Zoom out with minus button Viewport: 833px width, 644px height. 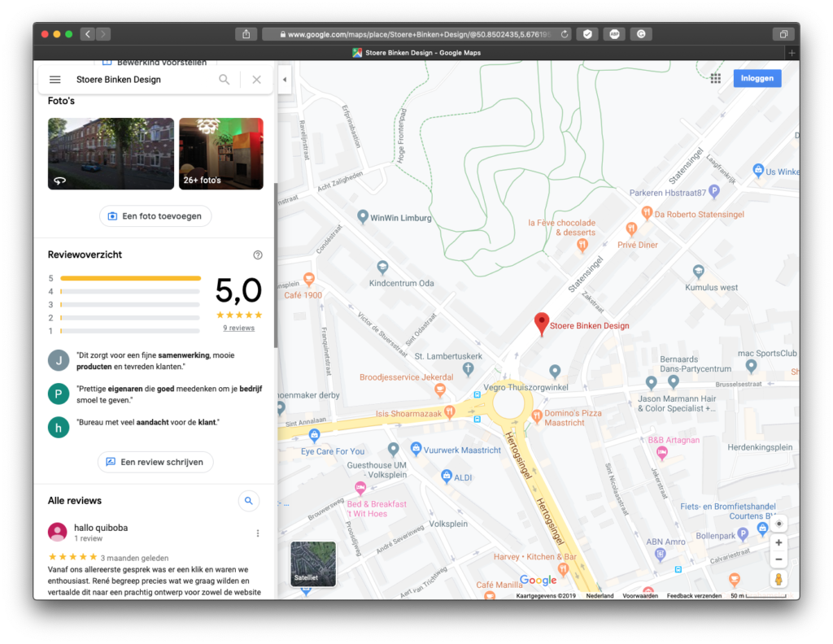(x=778, y=559)
